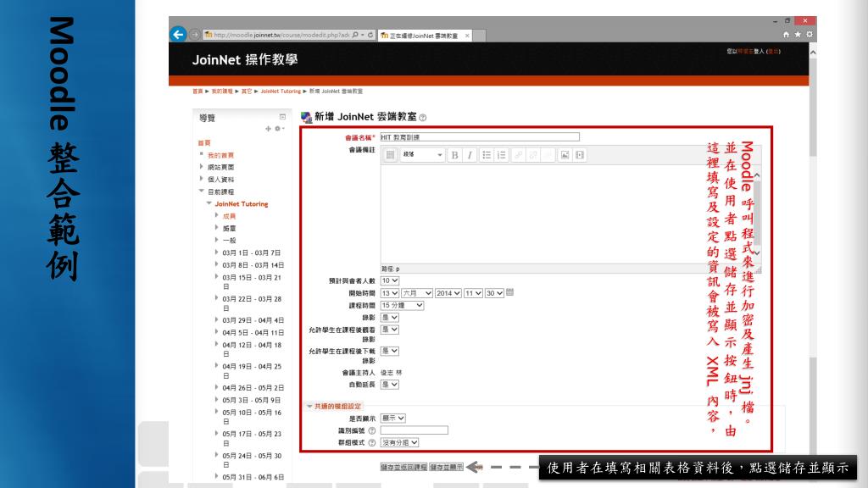Open the paragraph format dropdown 段落
The width and height of the screenshot is (868, 488).
[422, 155]
